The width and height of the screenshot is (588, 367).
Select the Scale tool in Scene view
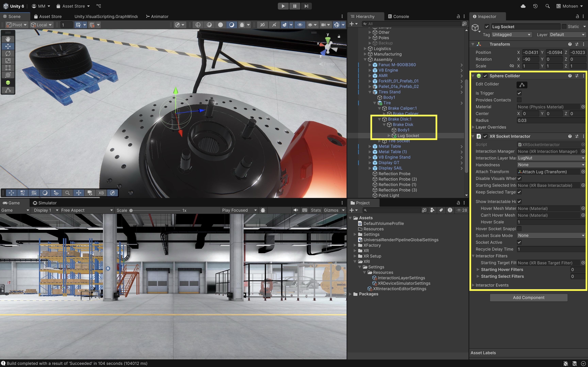(x=8, y=61)
